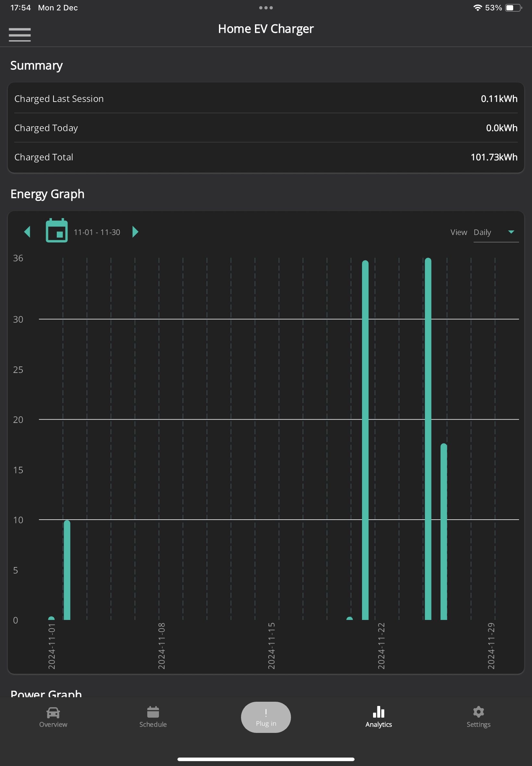This screenshot has width=532, height=766.
Task: Tap the tall bar before 2024-11-22
Action: pos(365,440)
